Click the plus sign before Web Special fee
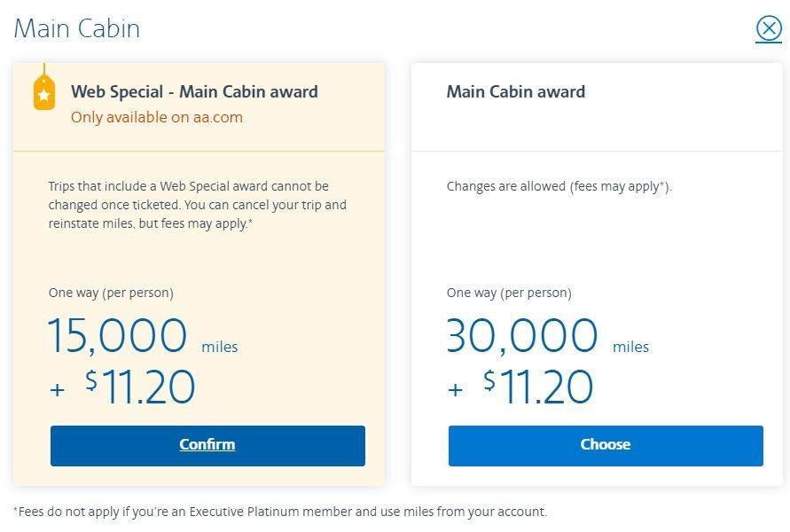Viewport: 790px width, 532px height. click(58, 389)
